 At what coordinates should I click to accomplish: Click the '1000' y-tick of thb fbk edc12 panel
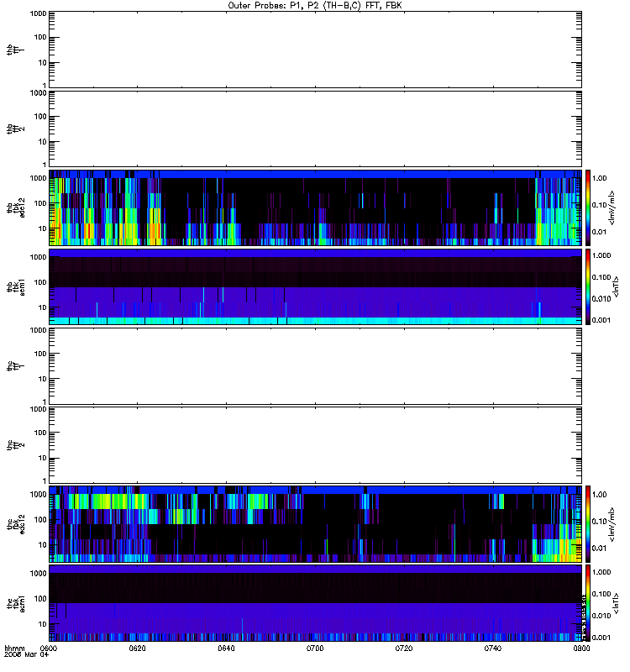(38, 178)
